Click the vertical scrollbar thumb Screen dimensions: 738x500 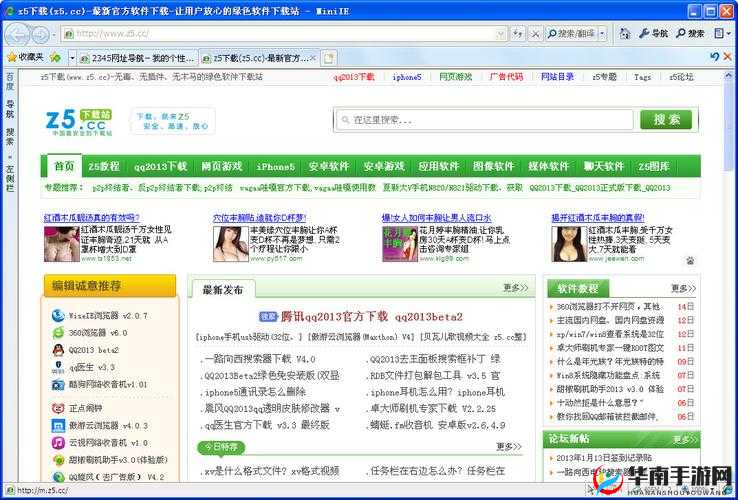pyautogui.click(x=728, y=124)
